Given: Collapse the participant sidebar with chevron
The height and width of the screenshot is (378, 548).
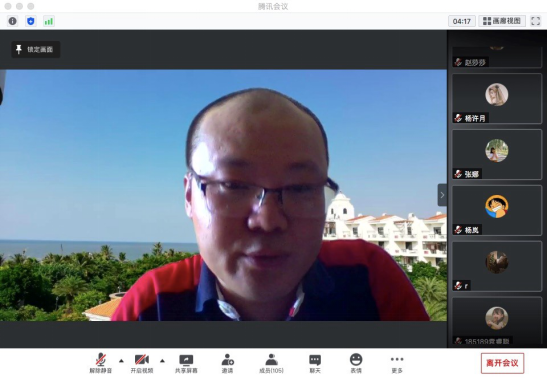Looking at the screenshot, I should (x=442, y=195).
